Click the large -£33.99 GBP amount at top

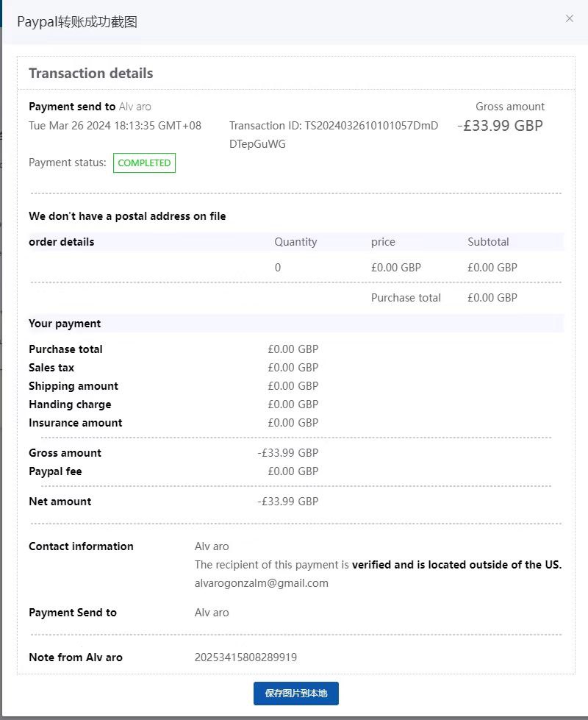coord(501,126)
